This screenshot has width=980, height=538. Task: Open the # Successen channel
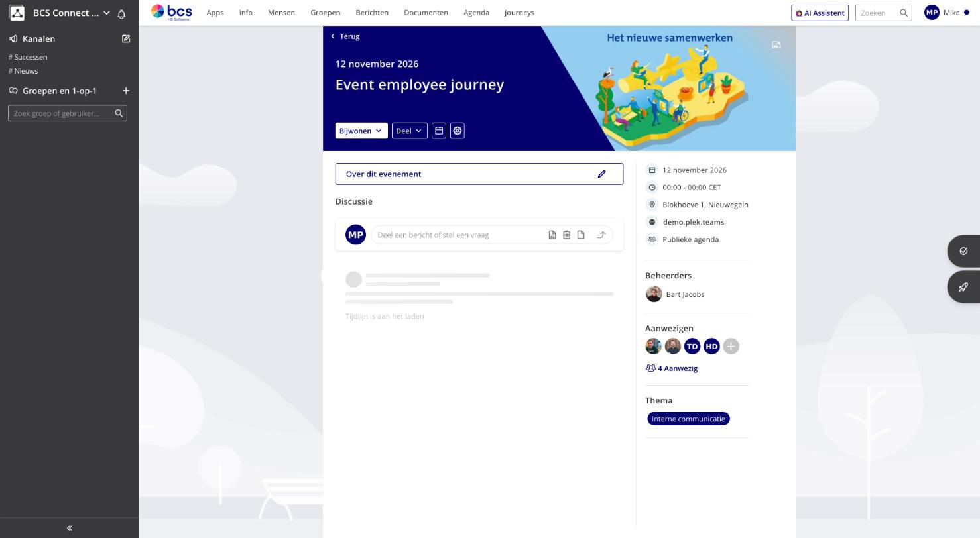(28, 57)
